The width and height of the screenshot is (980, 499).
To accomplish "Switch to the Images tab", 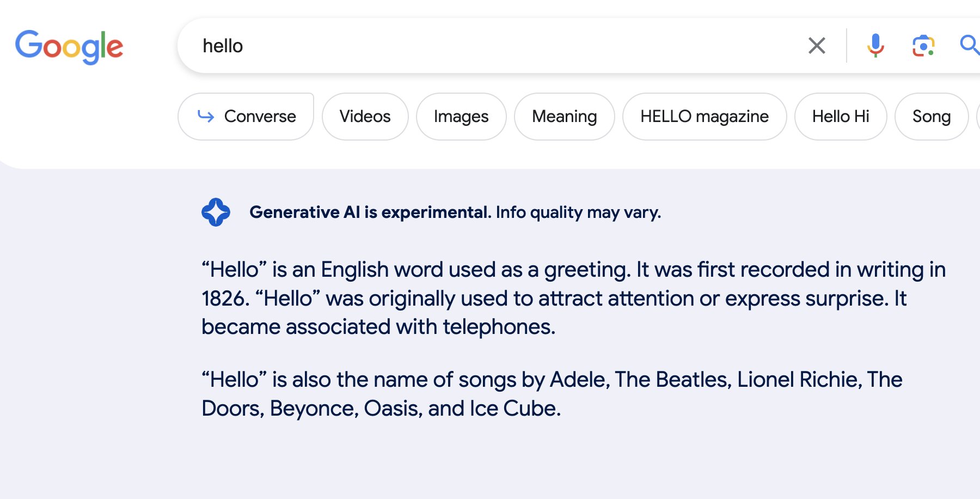I will pos(461,117).
